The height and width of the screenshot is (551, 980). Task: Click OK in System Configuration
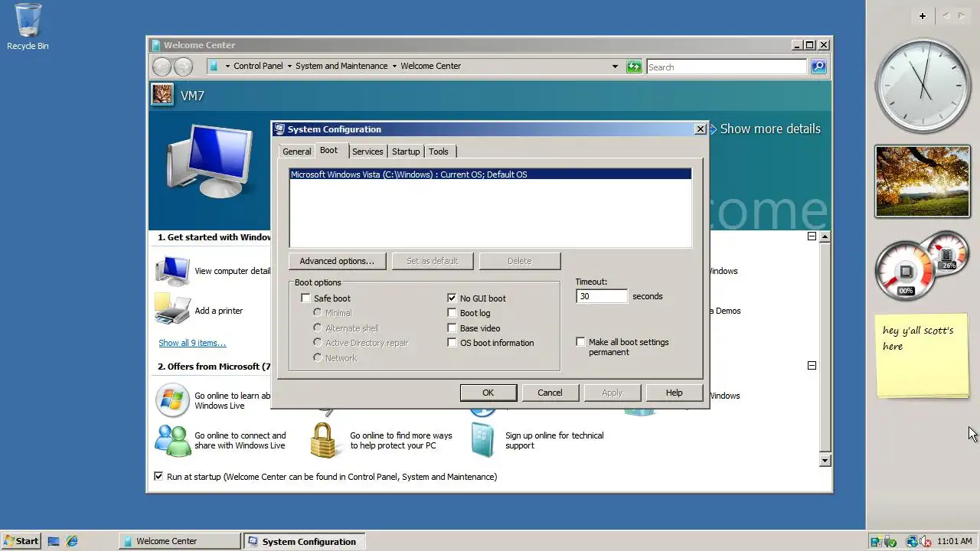488,393
